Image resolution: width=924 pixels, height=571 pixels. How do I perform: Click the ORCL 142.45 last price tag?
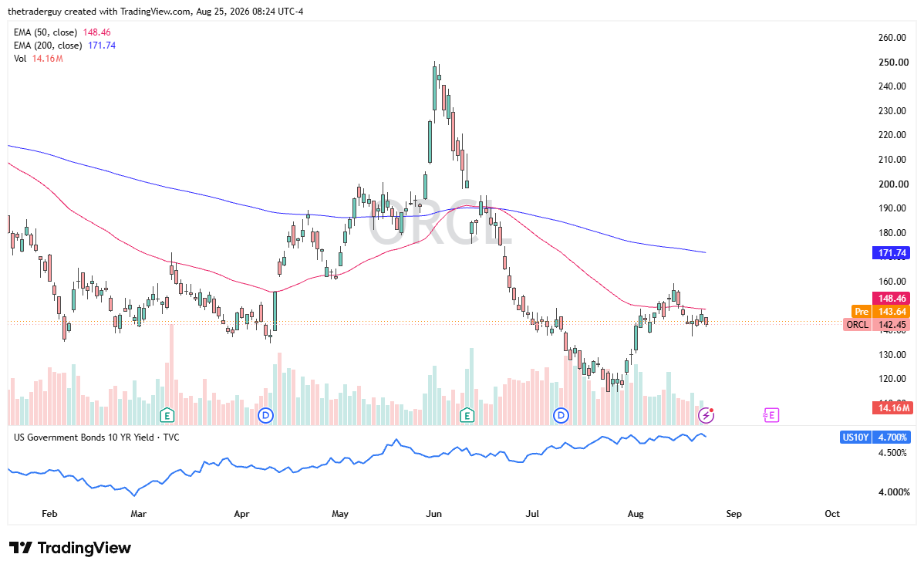coord(877,325)
